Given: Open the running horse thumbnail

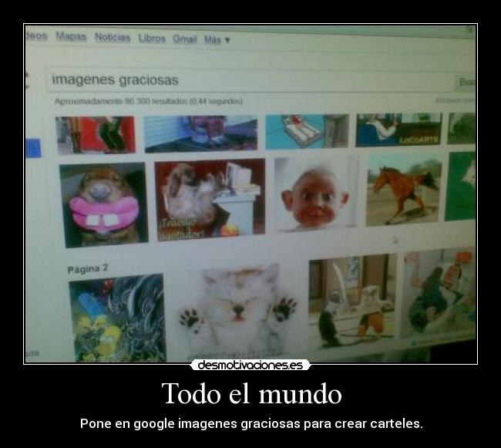Looking at the screenshot, I should (404, 190).
